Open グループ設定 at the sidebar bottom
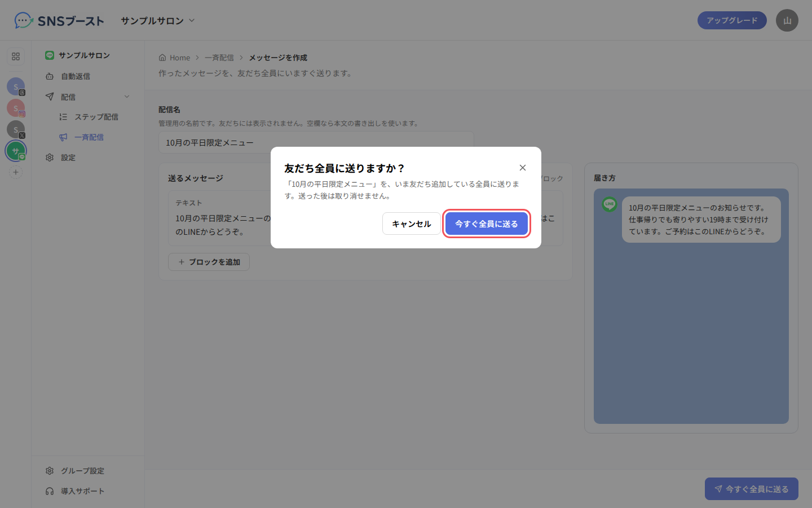 88,471
